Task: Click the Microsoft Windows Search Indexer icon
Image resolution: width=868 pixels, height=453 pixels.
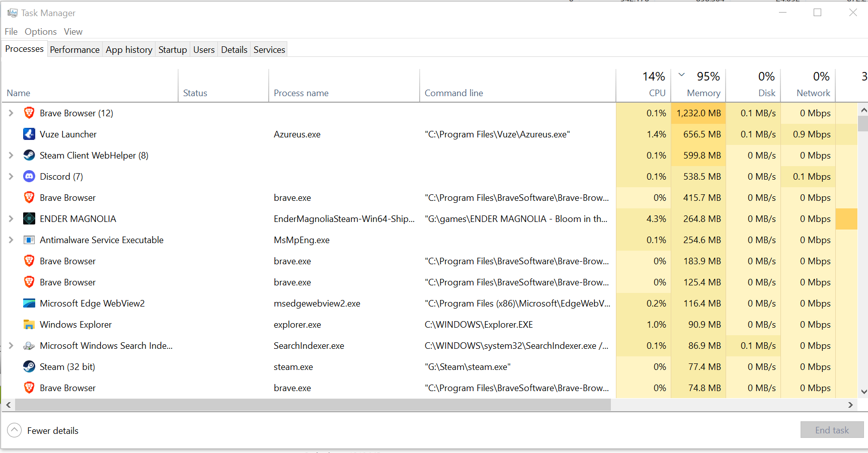Action: [29, 345]
